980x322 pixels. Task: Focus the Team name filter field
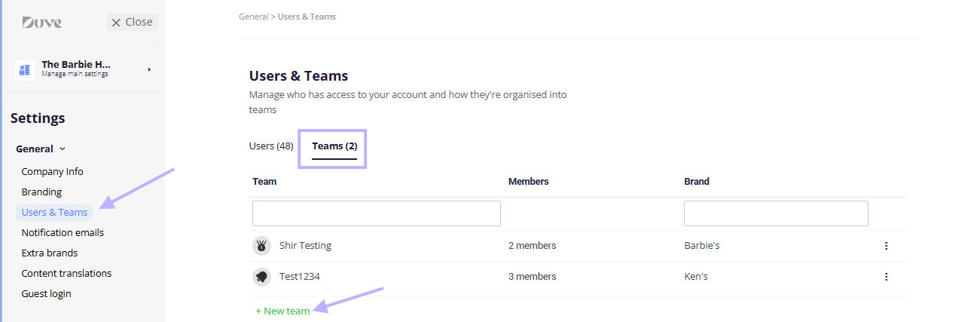377,213
